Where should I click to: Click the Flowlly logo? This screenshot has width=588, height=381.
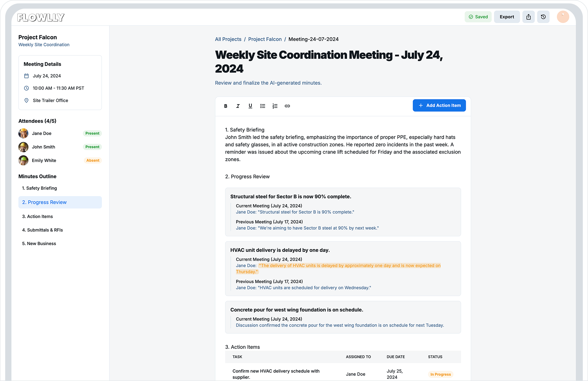[41, 17]
